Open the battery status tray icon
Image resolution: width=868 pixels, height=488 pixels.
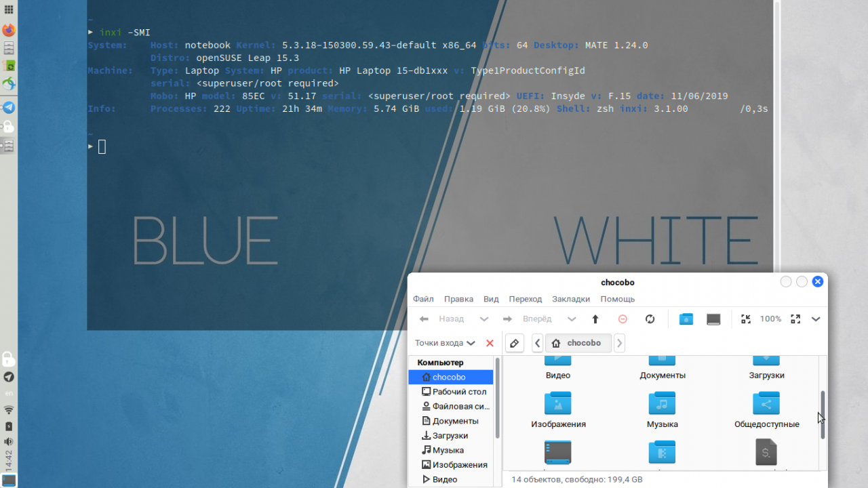coord(9,426)
